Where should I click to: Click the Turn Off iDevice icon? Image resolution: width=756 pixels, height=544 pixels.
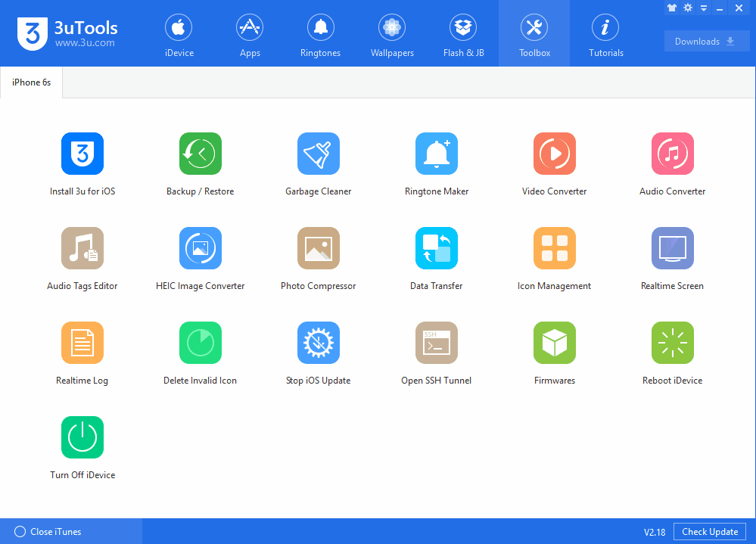(x=82, y=437)
